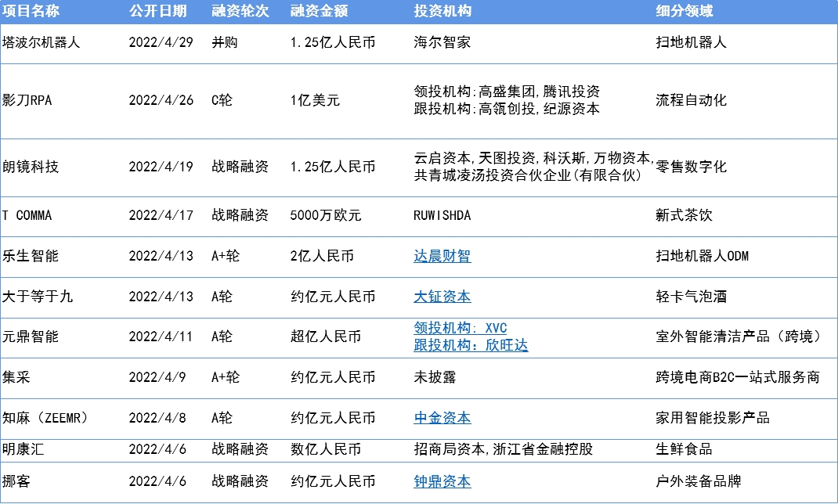The height and width of the screenshot is (504, 838).
Task: Click the 融资轮次 column header
Action: coord(240,11)
